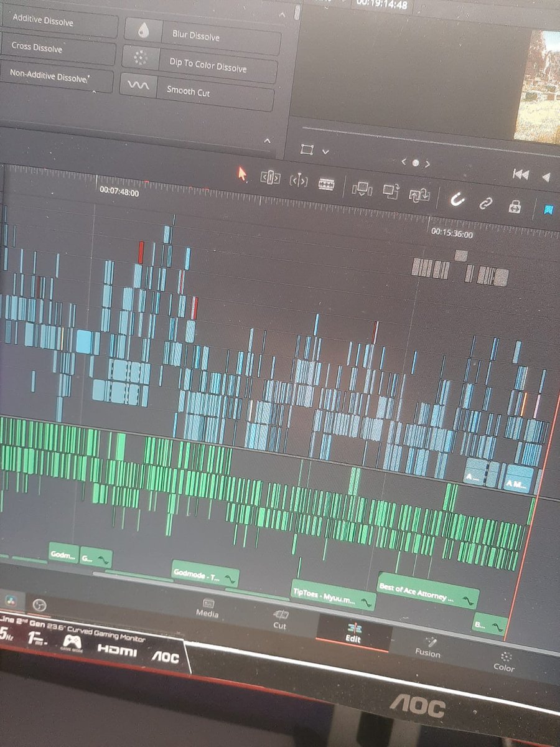
Task: Open the Cut page tab
Action: (280, 619)
